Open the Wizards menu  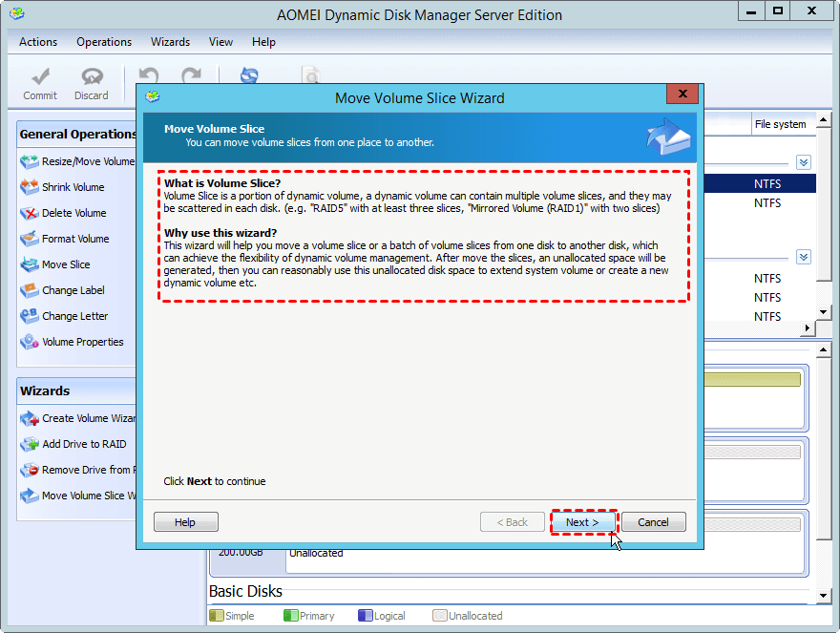(170, 42)
